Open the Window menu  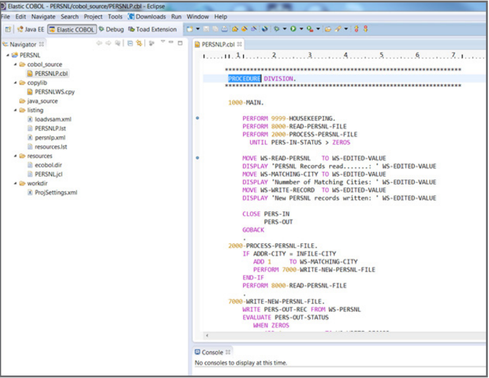click(197, 17)
